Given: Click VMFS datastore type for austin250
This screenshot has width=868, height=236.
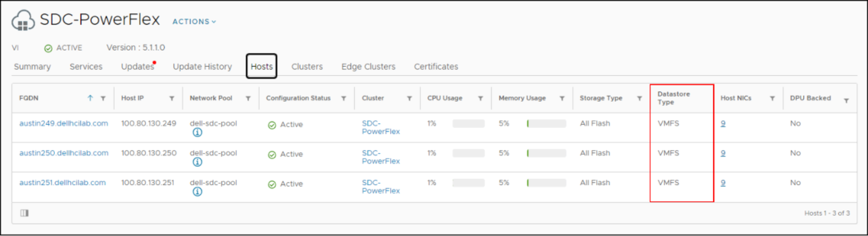Looking at the screenshot, I should tap(668, 153).
